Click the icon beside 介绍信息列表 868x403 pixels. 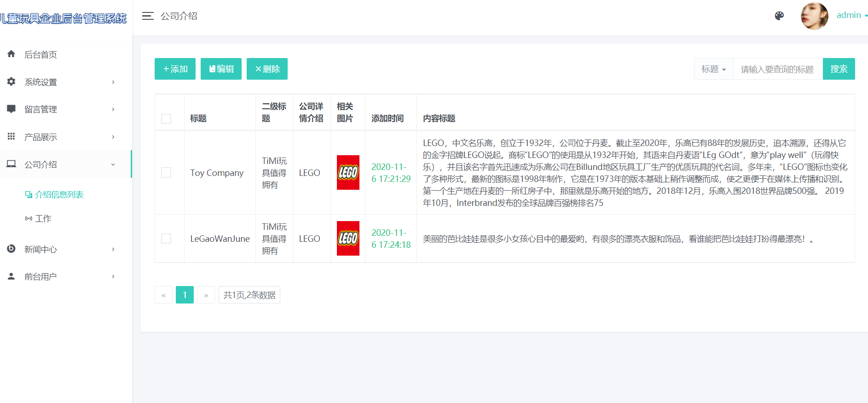click(x=29, y=194)
